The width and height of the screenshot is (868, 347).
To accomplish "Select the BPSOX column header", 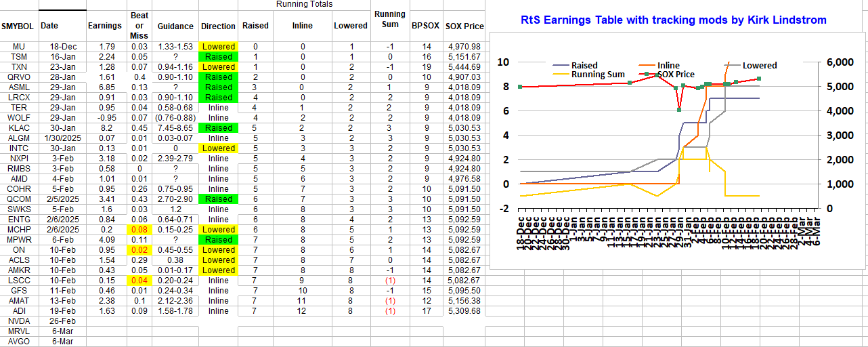I will 425,26.
